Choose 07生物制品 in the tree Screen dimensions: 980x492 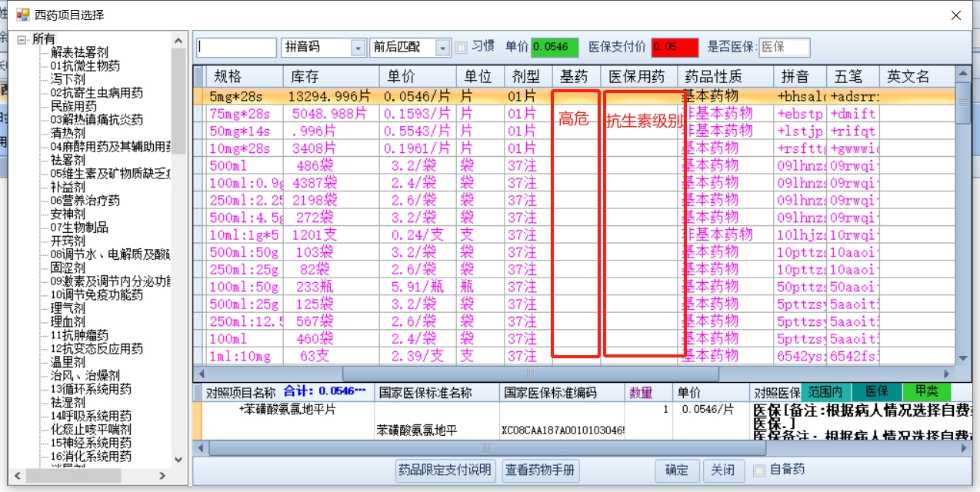tap(79, 228)
